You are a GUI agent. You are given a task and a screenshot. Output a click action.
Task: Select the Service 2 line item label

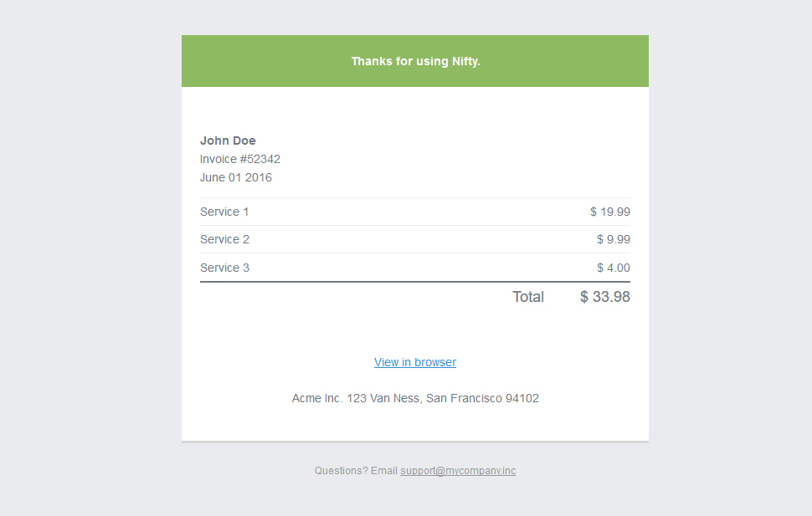224,239
